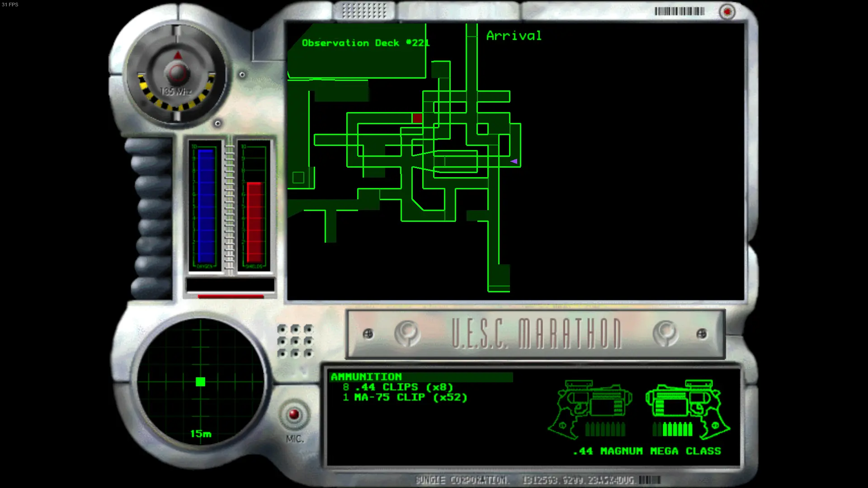This screenshot has height=488, width=868.
Task: Click the red shield energy bar
Action: tap(255, 223)
